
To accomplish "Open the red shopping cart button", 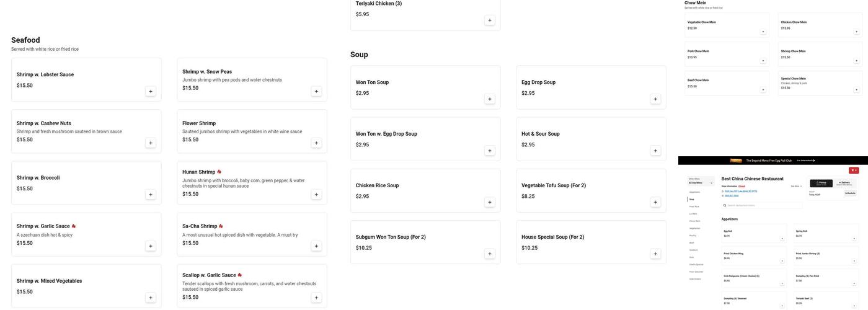I will pyautogui.click(x=854, y=170).
